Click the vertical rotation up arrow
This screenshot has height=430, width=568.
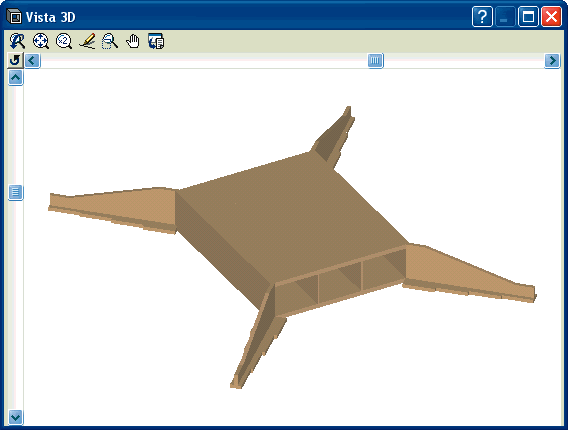[x=16, y=78]
